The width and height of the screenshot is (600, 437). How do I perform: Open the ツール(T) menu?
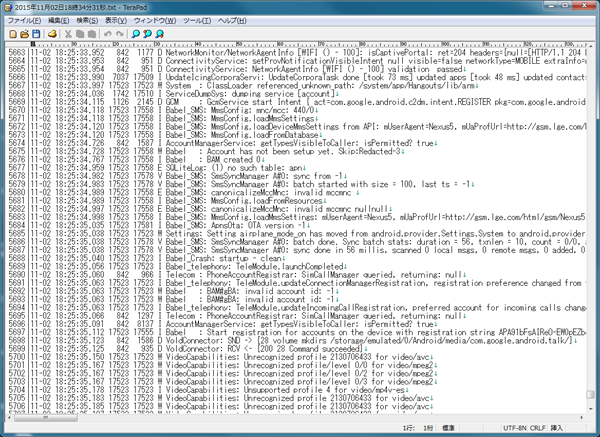pyautogui.click(x=197, y=21)
